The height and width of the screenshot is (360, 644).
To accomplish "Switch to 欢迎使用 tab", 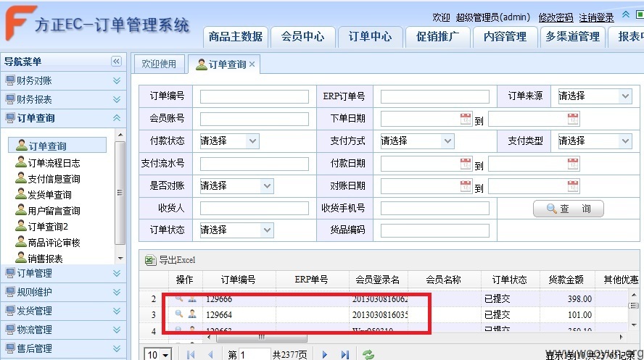I will pyautogui.click(x=159, y=64).
